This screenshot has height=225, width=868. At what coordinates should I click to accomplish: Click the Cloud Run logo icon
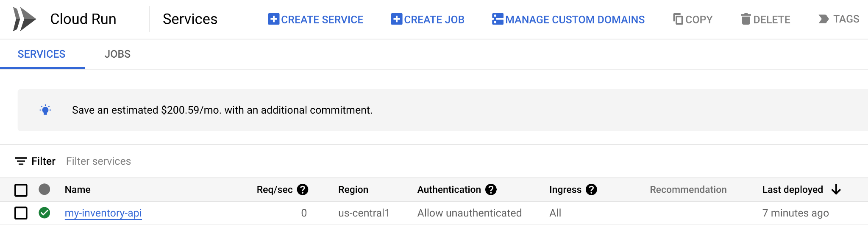click(x=24, y=19)
